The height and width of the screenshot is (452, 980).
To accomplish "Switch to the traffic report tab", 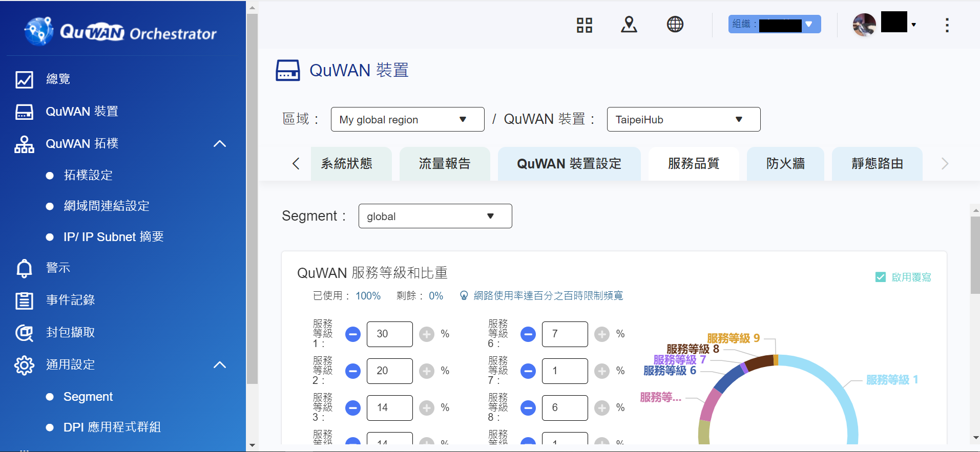I will [x=444, y=164].
